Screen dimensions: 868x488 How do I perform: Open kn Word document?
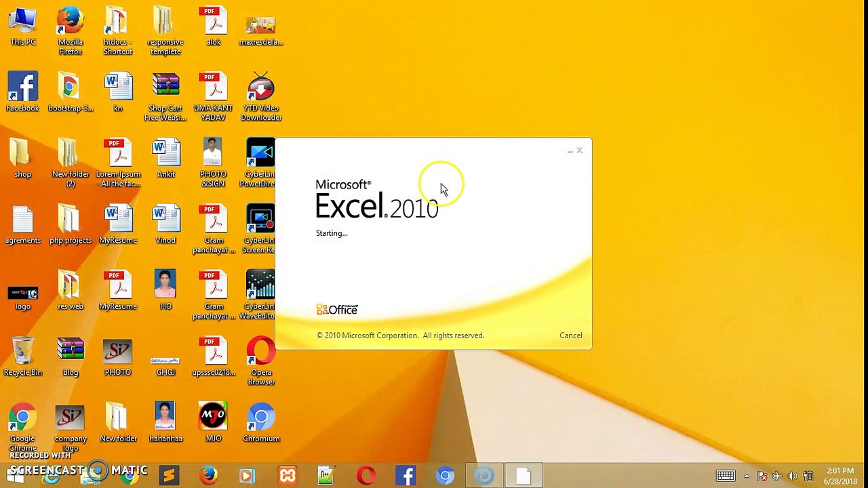118,93
